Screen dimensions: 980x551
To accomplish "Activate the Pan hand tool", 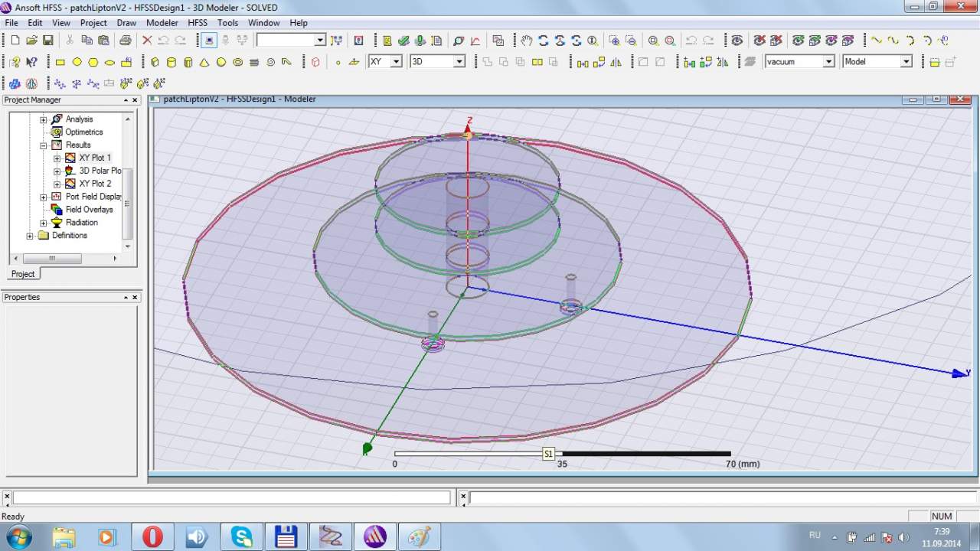I will pyautogui.click(x=526, y=41).
